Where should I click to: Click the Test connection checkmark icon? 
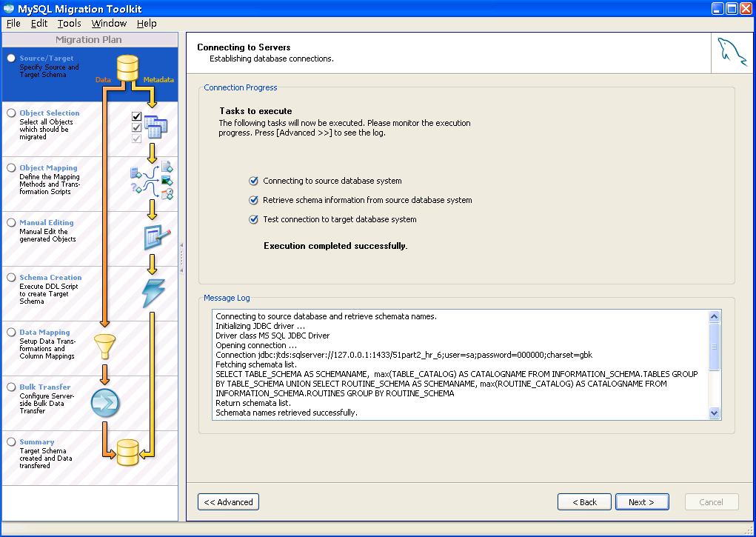253,219
